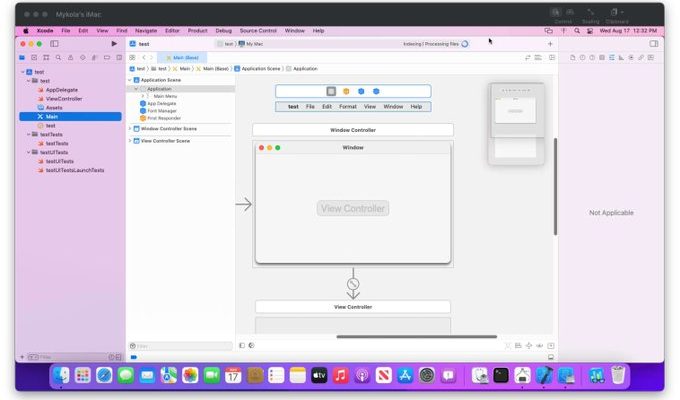
Task: Go forward in editor history
Action: pos(151,58)
